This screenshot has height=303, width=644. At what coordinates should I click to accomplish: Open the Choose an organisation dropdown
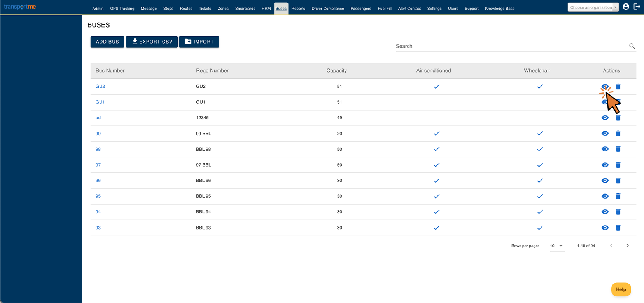(593, 7)
